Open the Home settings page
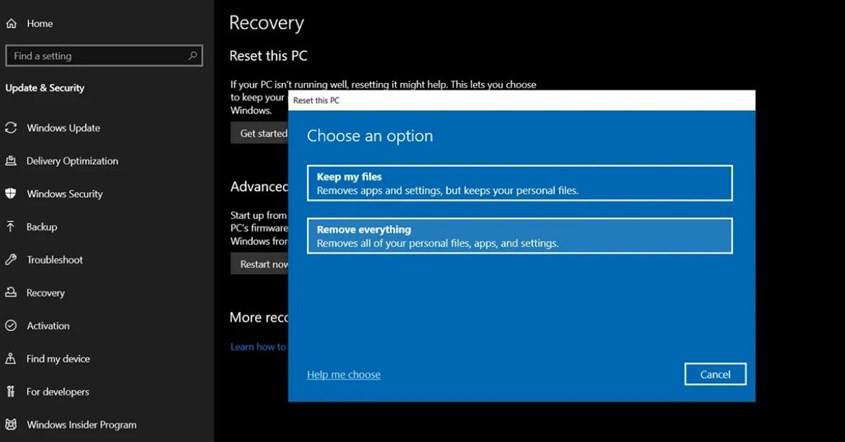Image resolution: width=845 pixels, height=442 pixels. [x=40, y=24]
